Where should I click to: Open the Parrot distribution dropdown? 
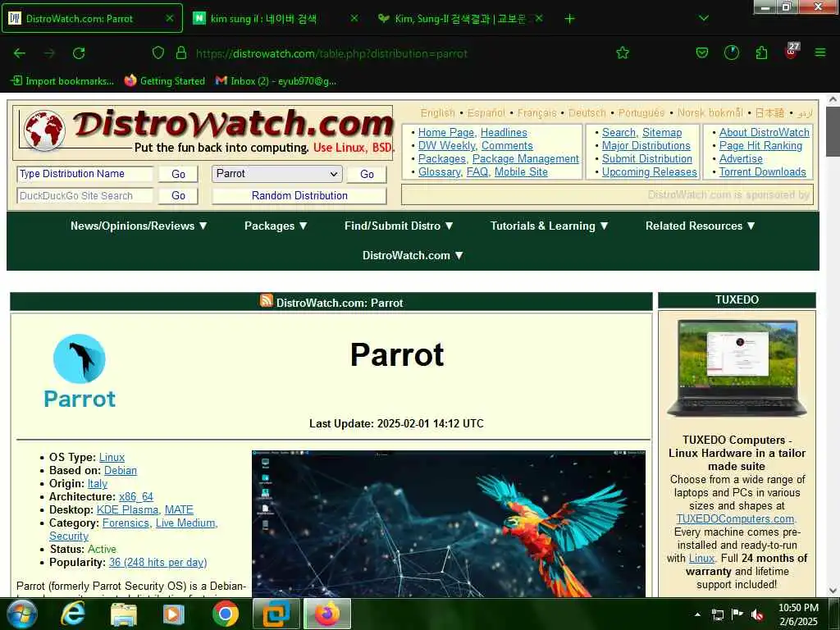coord(277,174)
